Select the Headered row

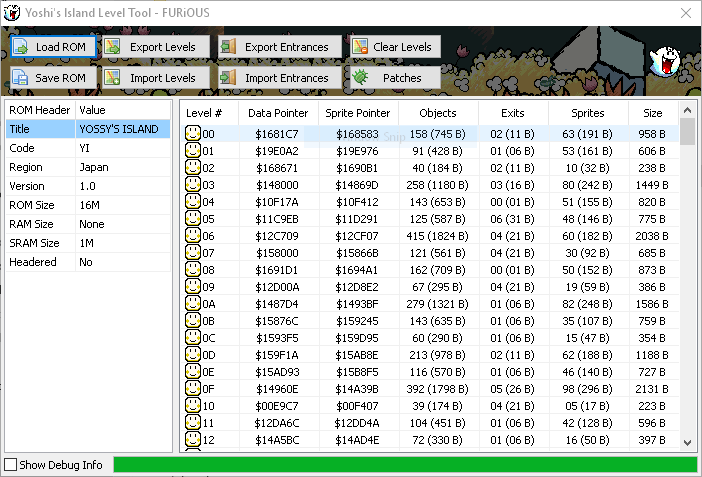click(88, 262)
